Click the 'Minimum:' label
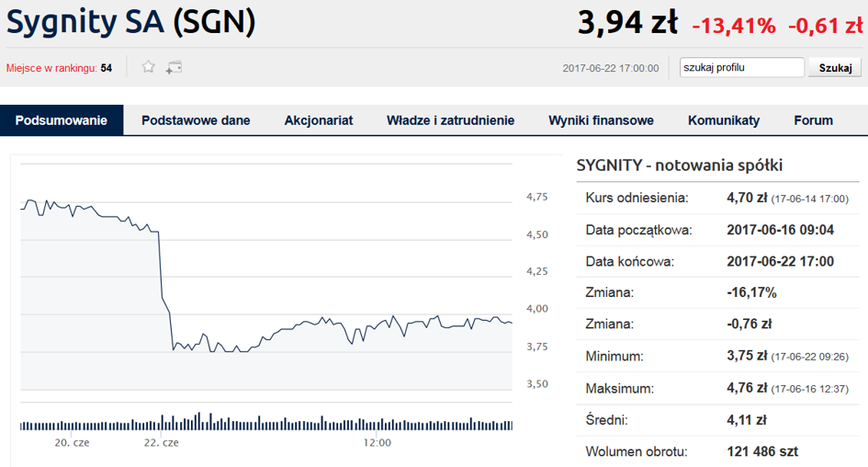The width and height of the screenshot is (868, 467). [614, 356]
